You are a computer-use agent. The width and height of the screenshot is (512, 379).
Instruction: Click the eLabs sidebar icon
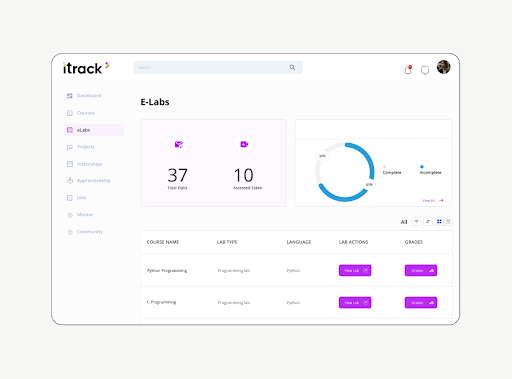70,130
